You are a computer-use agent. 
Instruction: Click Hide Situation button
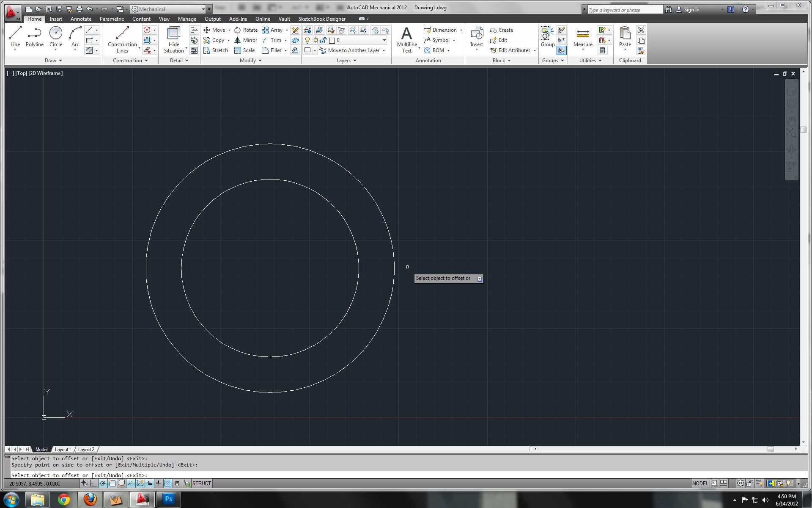(174, 40)
